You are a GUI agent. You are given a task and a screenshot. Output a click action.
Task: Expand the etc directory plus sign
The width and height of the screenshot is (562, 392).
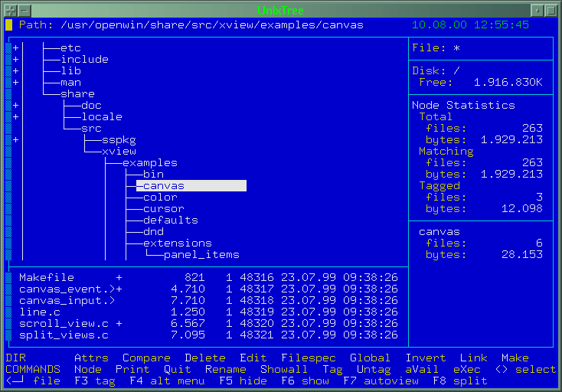click(x=16, y=47)
